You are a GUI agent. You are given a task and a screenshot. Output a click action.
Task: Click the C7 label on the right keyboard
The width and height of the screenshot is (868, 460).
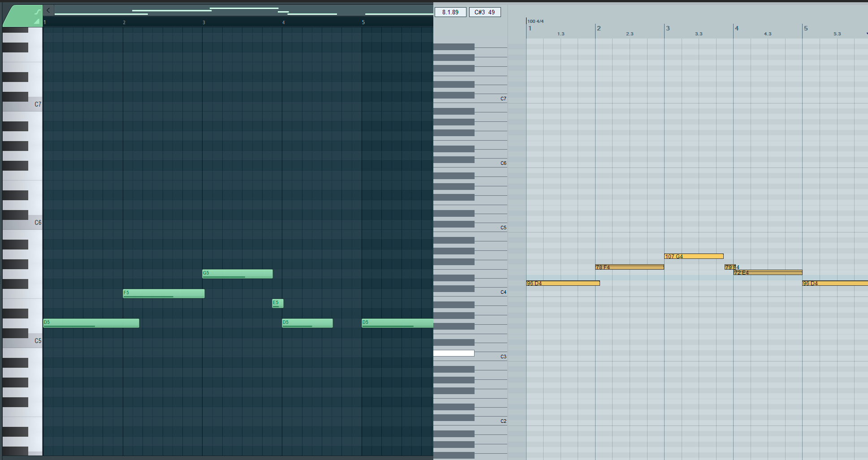503,99
